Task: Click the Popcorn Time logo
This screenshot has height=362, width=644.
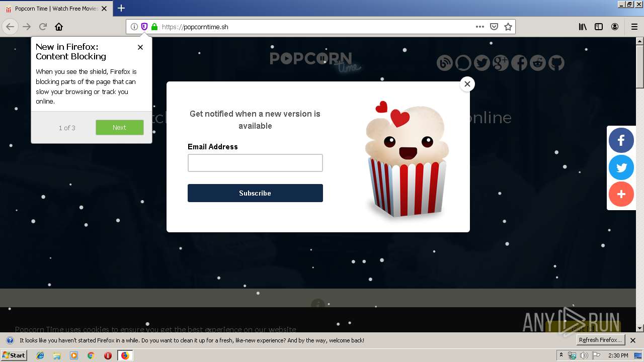Action: point(315,62)
